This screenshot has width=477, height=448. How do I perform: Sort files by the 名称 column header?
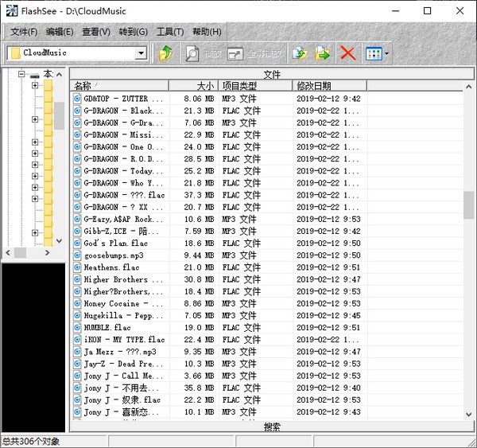[x=119, y=86]
